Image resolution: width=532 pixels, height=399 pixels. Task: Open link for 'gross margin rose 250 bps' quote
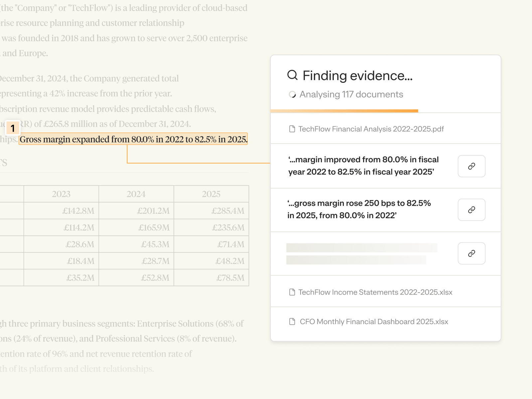coord(471,210)
